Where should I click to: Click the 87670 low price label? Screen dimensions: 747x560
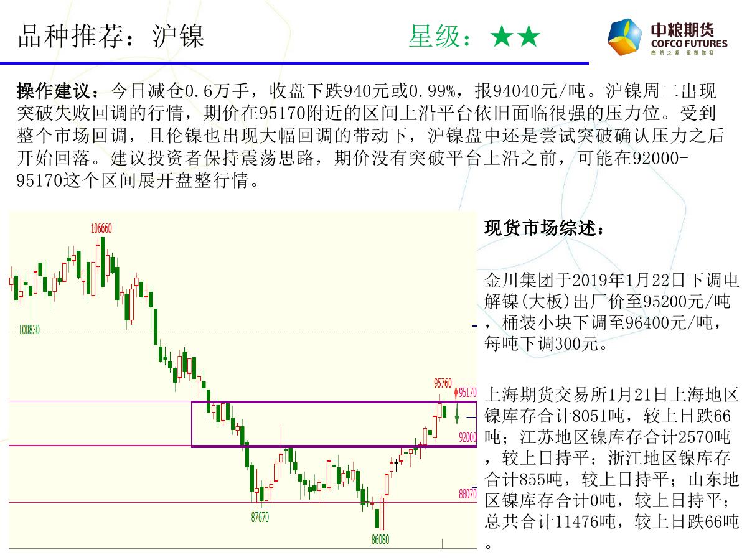260,516
